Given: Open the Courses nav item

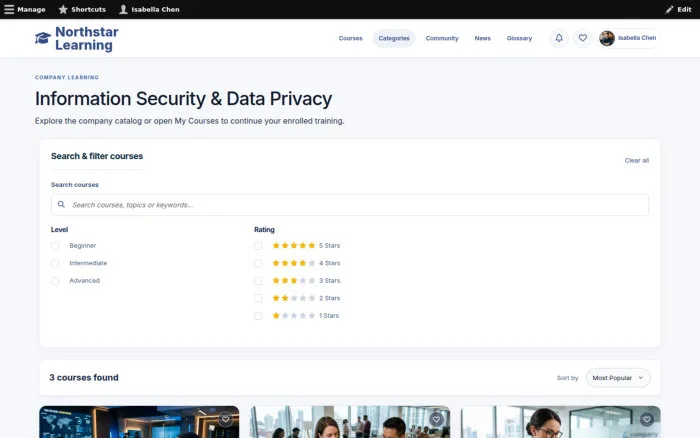Looking at the screenshot, I should (350, 38).
